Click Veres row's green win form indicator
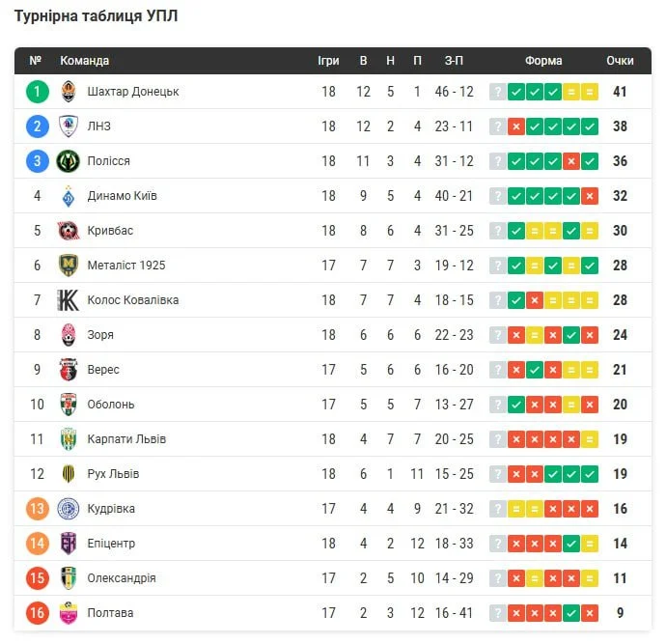The height and width of the screenshot is (644, 666). 535,370
